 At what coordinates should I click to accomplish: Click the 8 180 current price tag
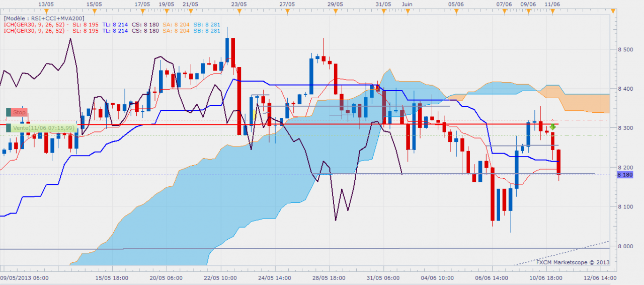(624, 174)
